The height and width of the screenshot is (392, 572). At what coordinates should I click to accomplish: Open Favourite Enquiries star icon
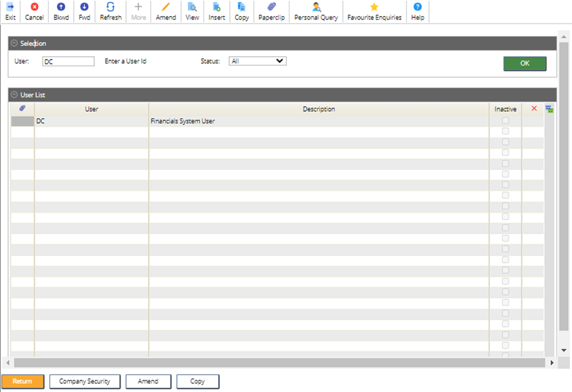[x=374, y=7]
